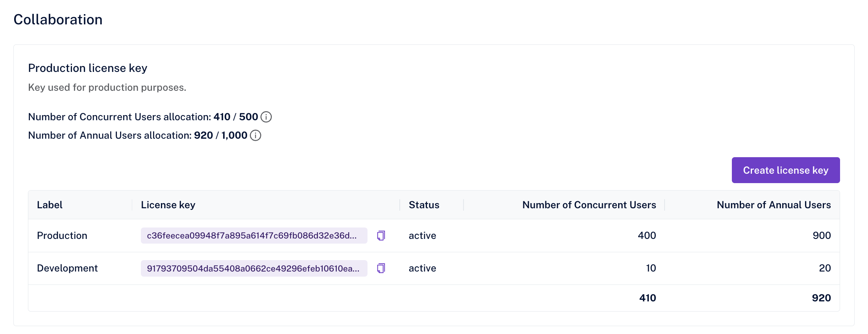The image size is (868, 334).
Task: Click info icon beside Concurrent Users allocation
Action: [x=266, y=117]
